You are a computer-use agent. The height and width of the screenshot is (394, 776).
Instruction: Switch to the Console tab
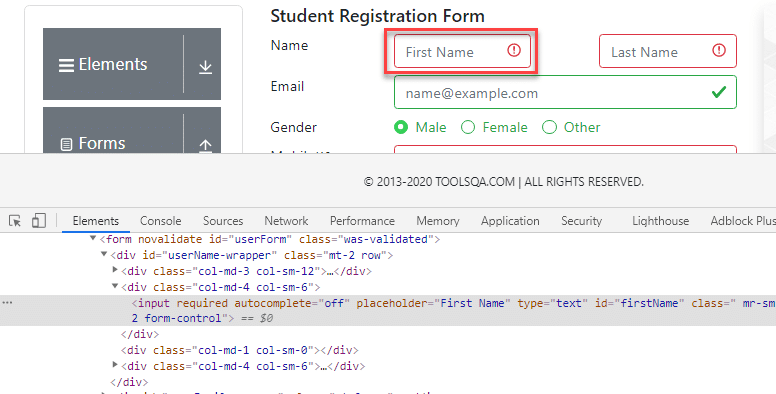(x=160, y=221)
